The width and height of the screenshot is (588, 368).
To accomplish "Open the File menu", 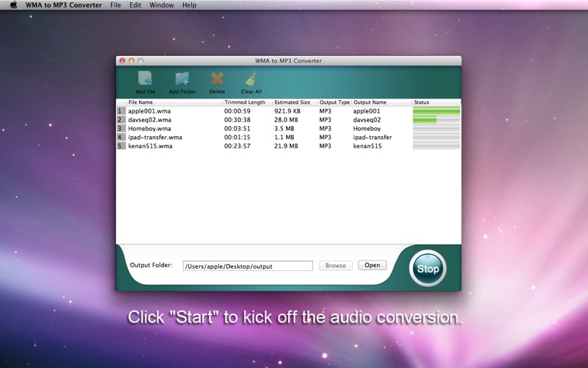I will pyautogui.click(x=115, y=5).
